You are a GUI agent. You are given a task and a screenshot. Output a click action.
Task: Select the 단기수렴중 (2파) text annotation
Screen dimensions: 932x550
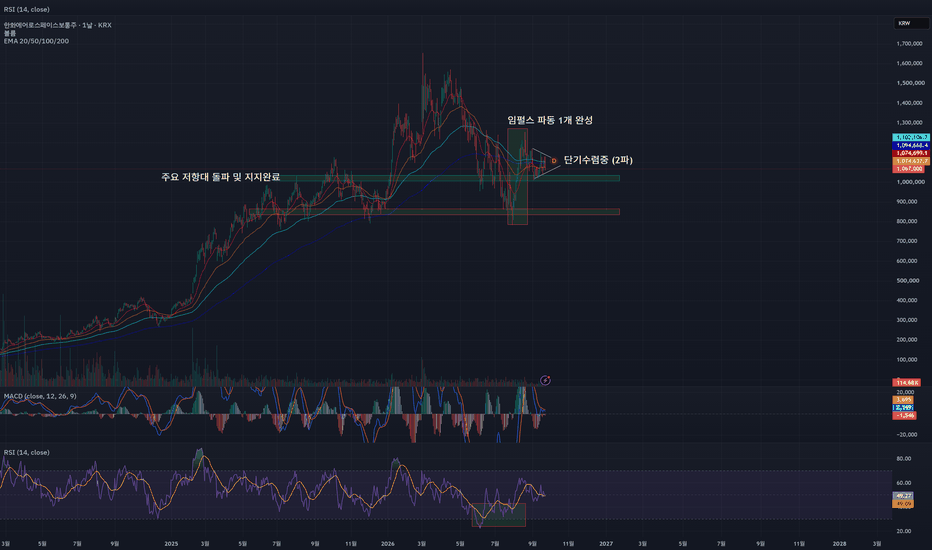click(598, 160)
